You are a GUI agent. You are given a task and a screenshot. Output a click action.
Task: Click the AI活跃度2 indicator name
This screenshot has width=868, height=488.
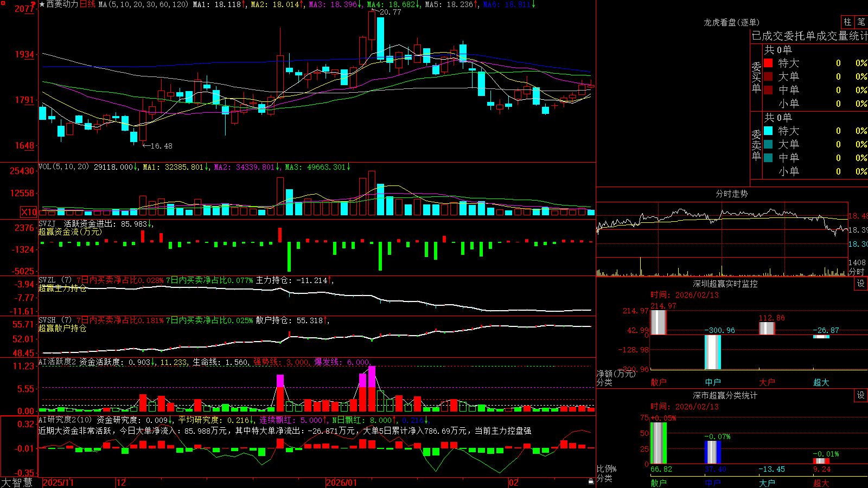tap(58, 362)
